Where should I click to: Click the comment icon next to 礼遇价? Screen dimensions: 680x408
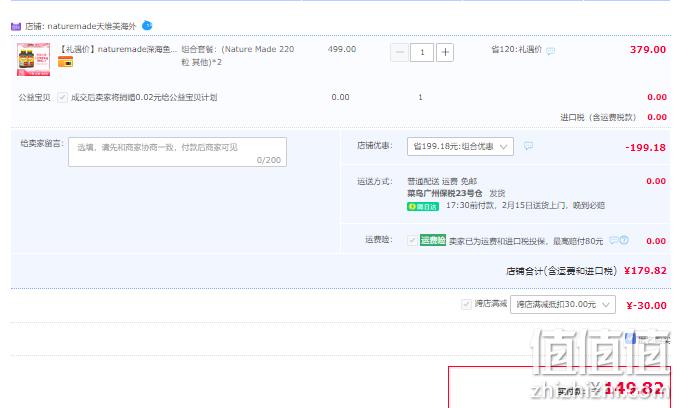point(551,51)
